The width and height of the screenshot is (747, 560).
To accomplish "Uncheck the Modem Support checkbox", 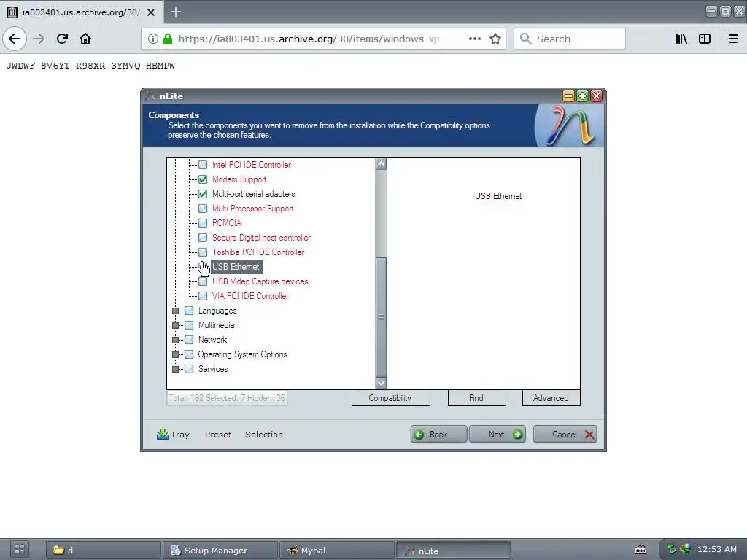I will click(203, 179).
